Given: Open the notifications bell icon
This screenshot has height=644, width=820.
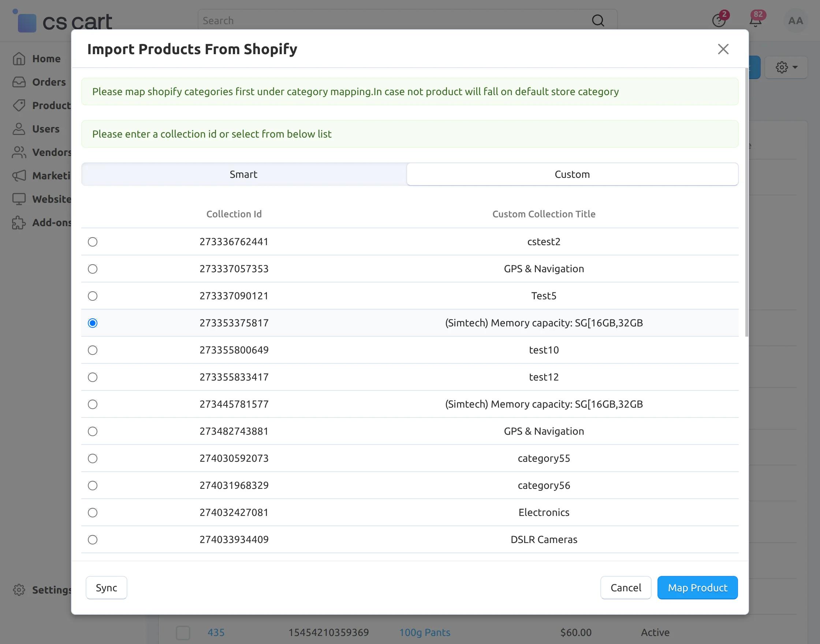Looking at the screenshot, I should click(x=755, y=21).
